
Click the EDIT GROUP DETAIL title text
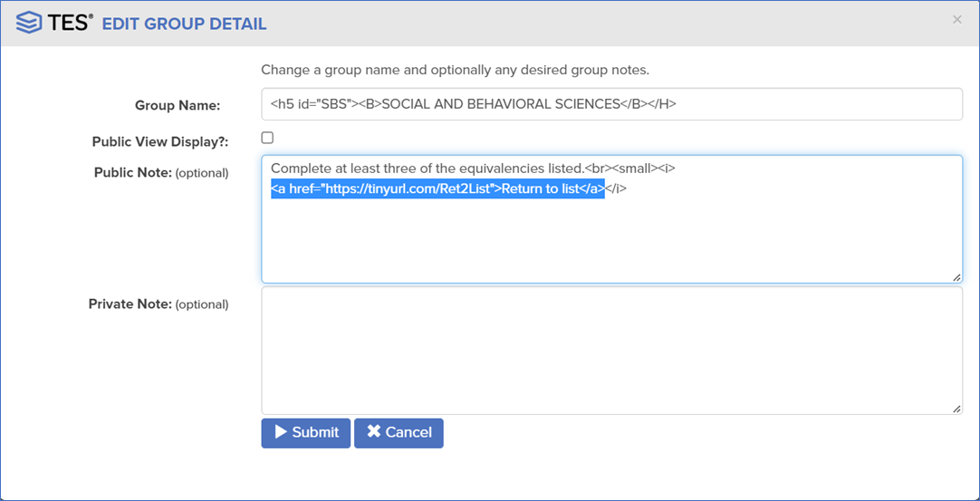tap(184, 24)
